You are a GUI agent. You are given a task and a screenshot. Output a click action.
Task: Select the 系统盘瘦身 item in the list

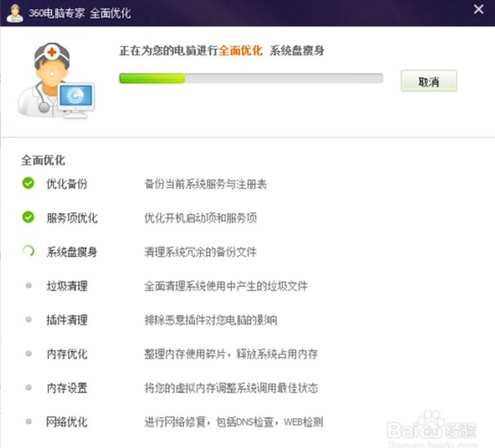click(x=72, y=252)
